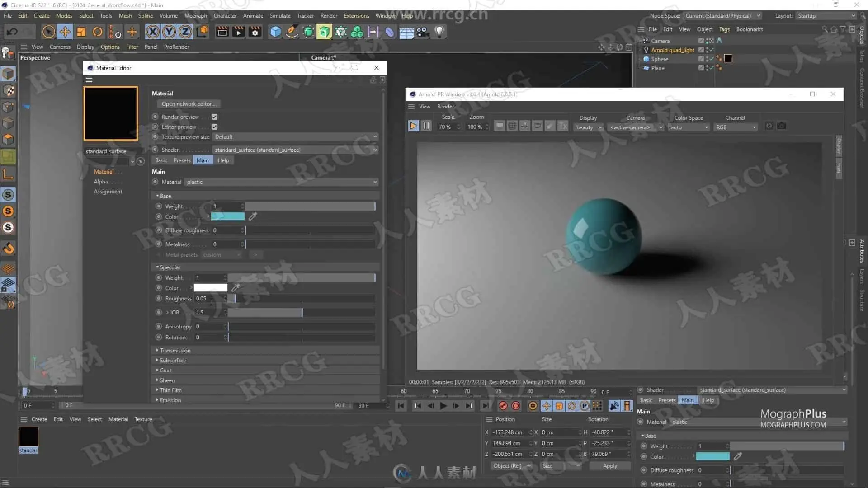The height and width of the screenshot is (488, 868).
Task: Pick Base color with eyedropper
Action: click(253, 216)
